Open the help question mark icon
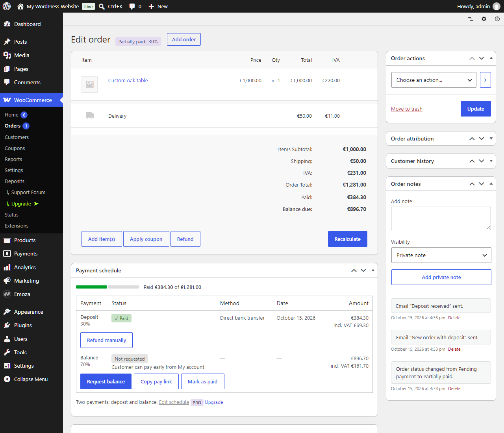Image resolution: width=504 pixels, height=433 pixels. pos(497,19)
